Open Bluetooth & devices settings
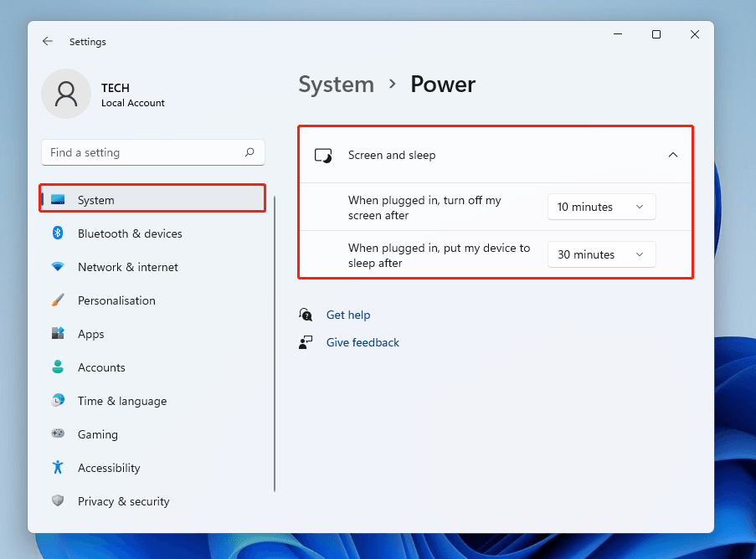 [x=152, y=233]
